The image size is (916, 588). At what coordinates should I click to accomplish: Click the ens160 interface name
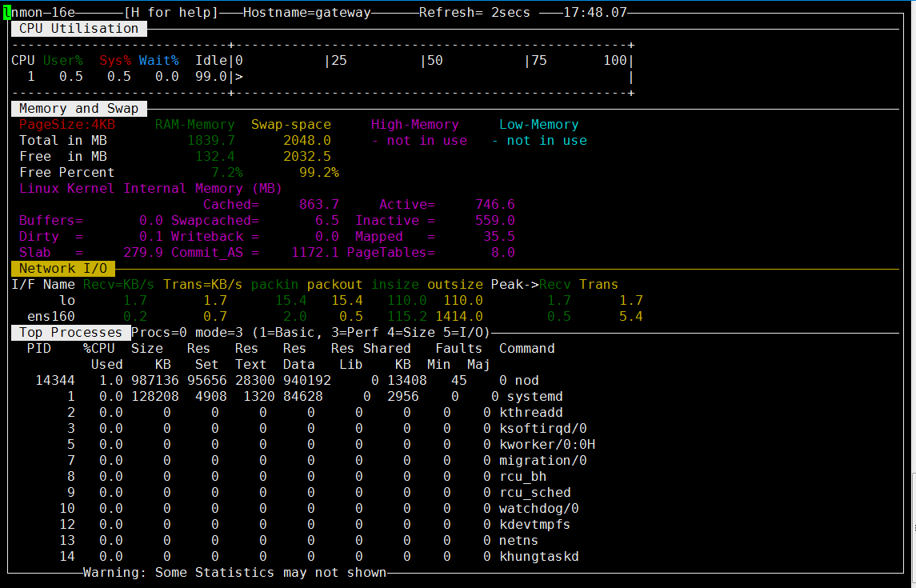(x=51, y=317)
